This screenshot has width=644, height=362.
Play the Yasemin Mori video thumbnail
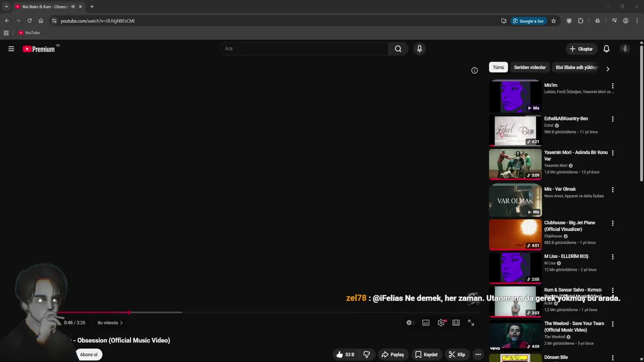pos(515,164)
